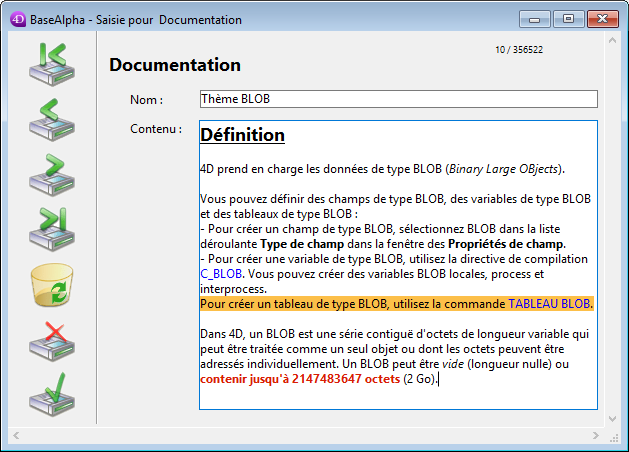Maximize the BaseAlpha window
The height and width of the screenshot is (452, 629).
click(x=568, y=19)
